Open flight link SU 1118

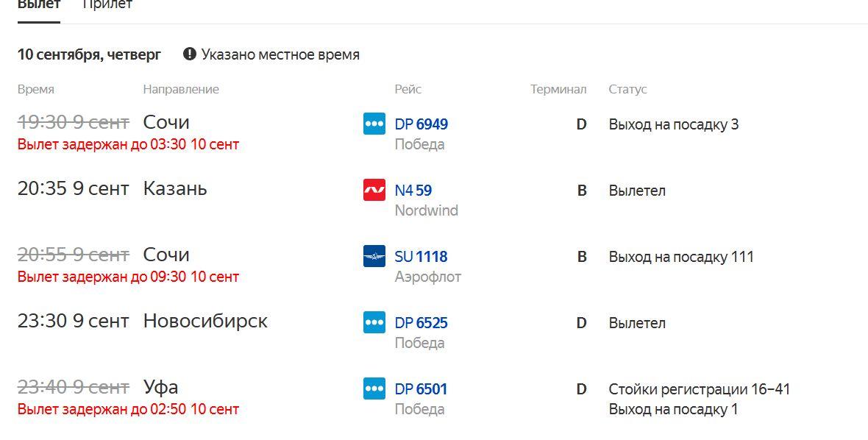click(x=421, y=256)
